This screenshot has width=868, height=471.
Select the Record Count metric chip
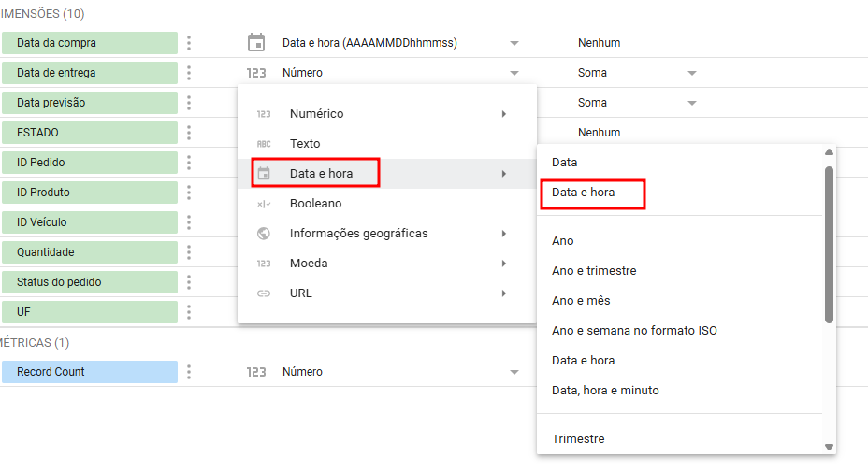(90, 372)
